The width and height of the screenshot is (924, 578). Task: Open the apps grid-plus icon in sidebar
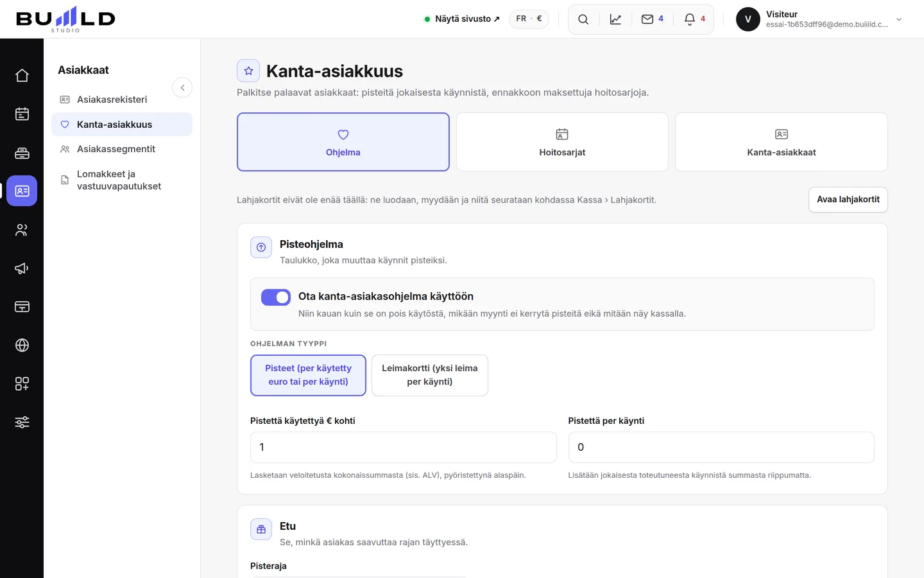coord(22,383)
